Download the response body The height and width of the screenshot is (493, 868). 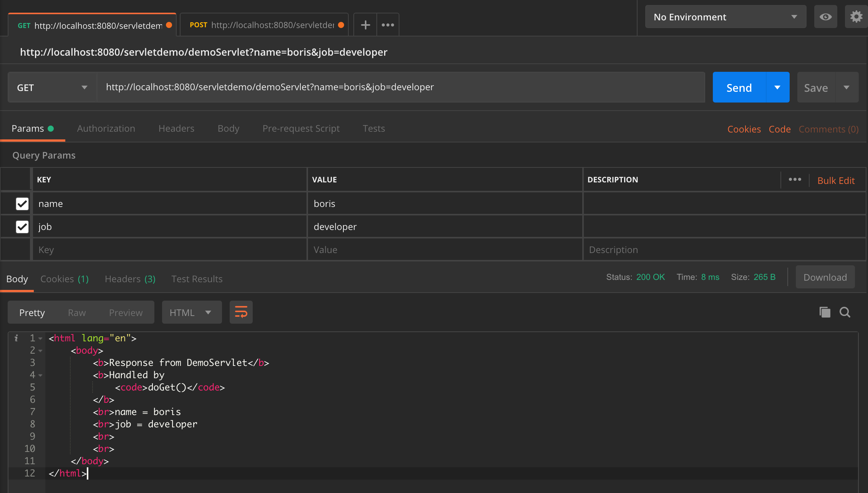click(x=825, y=277)
